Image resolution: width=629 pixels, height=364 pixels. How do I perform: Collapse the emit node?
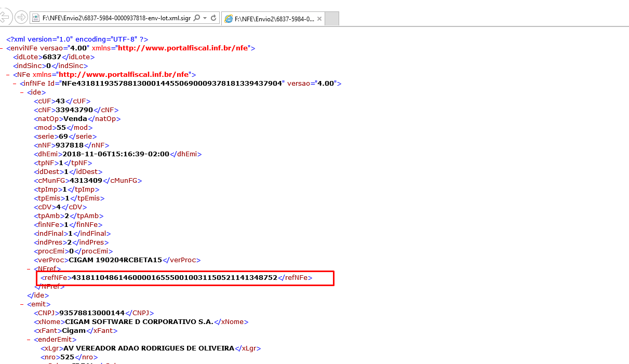(22, 304)
